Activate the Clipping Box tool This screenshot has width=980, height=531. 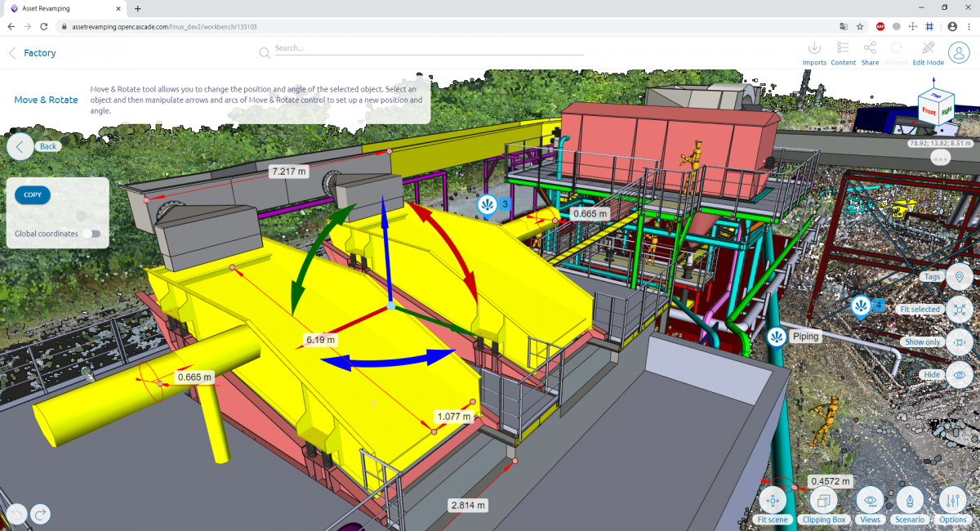[x=823, y=500]
